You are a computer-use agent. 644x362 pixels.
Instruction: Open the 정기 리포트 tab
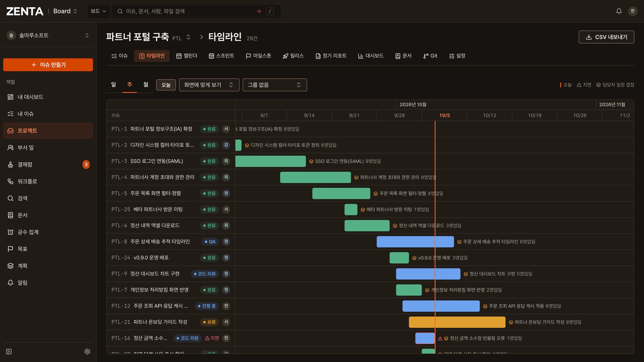pos(331,56)
